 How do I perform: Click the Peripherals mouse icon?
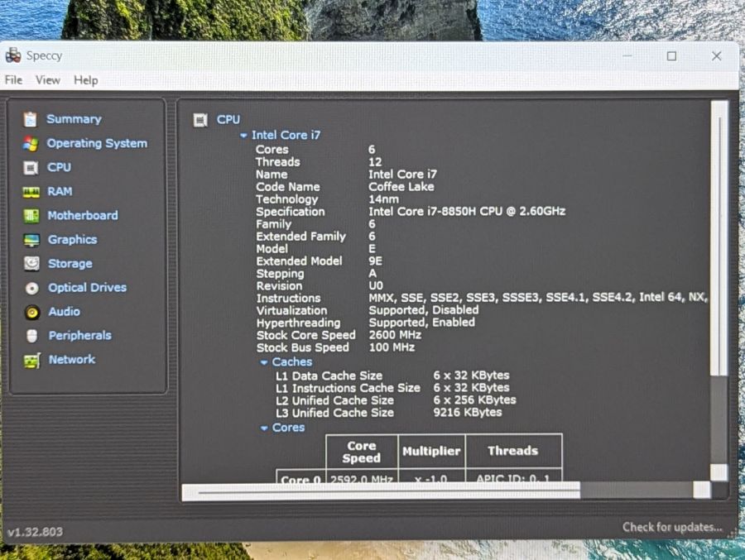click(31, 336)
